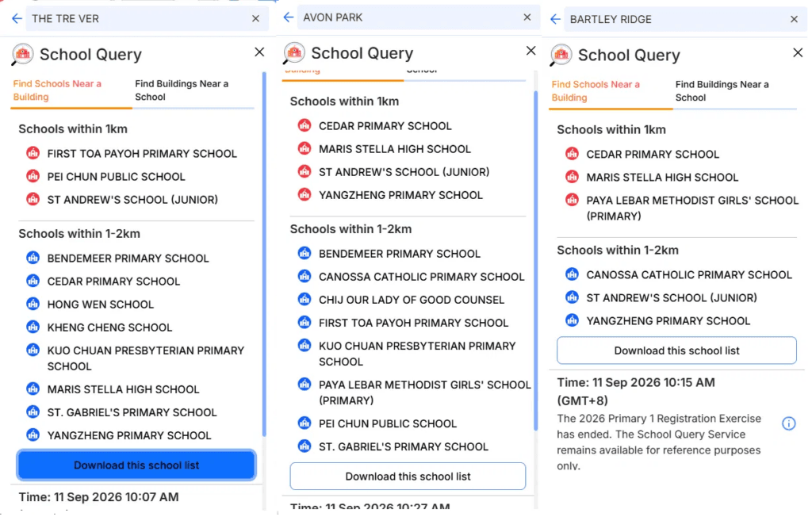812x517 pixels.
Task: Select ST ANDREW'S SCHOOL (JUNIOR) in BARTLEY RIDGE panel
Action: tap(671, 298)
